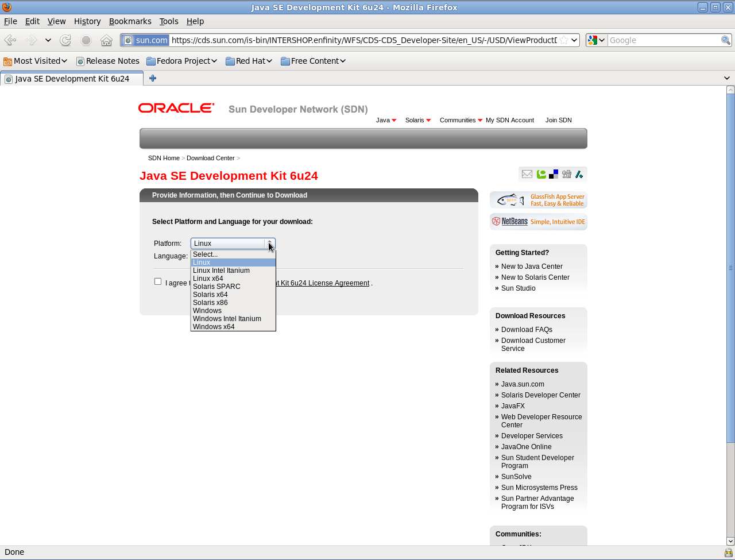This screenshot has width=735, height=560.
Task: Open the New to Java Center link
Action: coord(532,267)
